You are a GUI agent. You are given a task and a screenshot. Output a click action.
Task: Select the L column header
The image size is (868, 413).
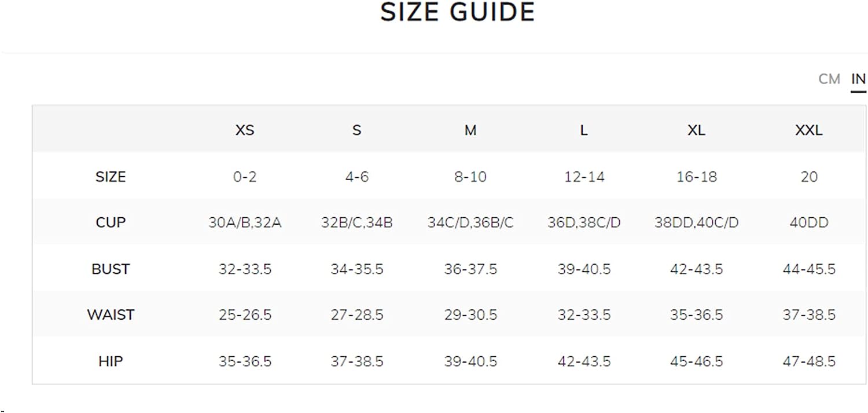tap(584, 130)
